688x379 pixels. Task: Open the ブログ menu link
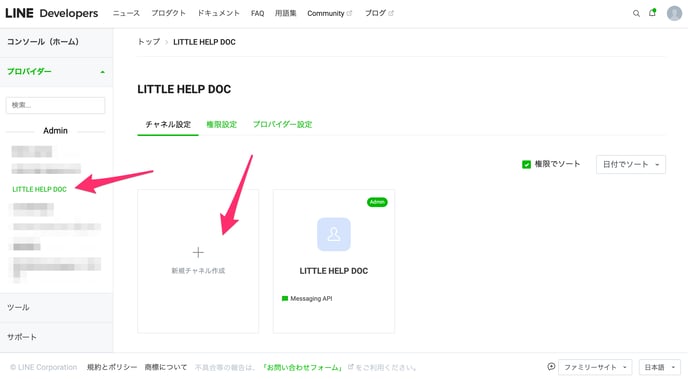coord(376,13)
